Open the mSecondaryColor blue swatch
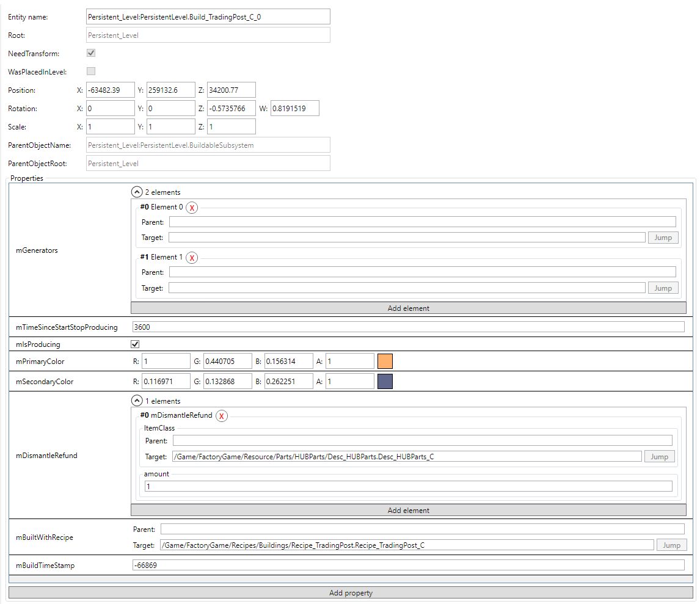This screenshot has height=604, width=700. click(x=385, y=381)
